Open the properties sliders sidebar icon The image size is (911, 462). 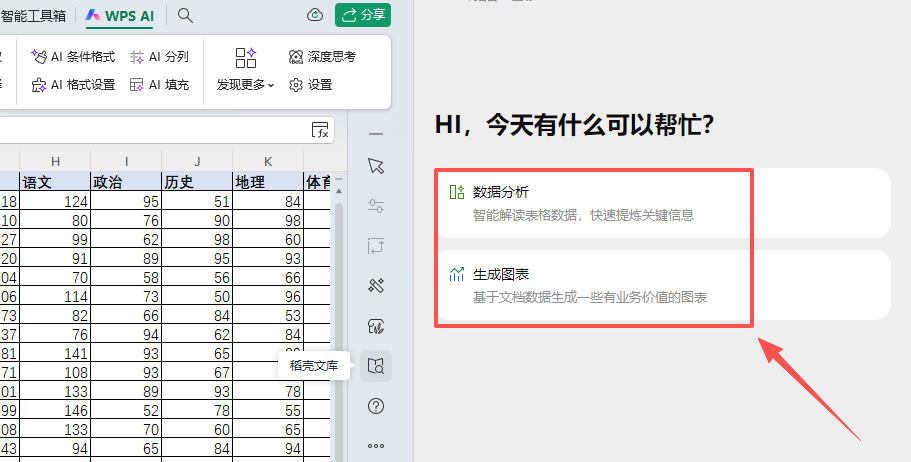tap(376, 206)
